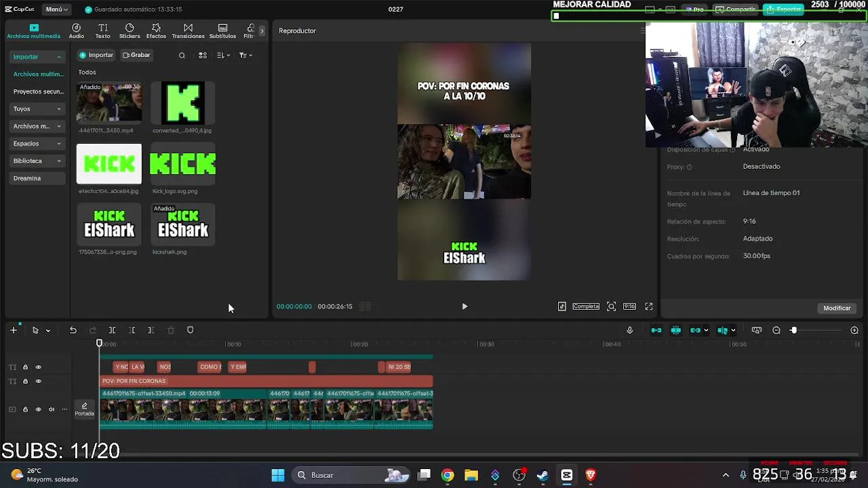Open the media sort order dropdown

click(223, 56)
